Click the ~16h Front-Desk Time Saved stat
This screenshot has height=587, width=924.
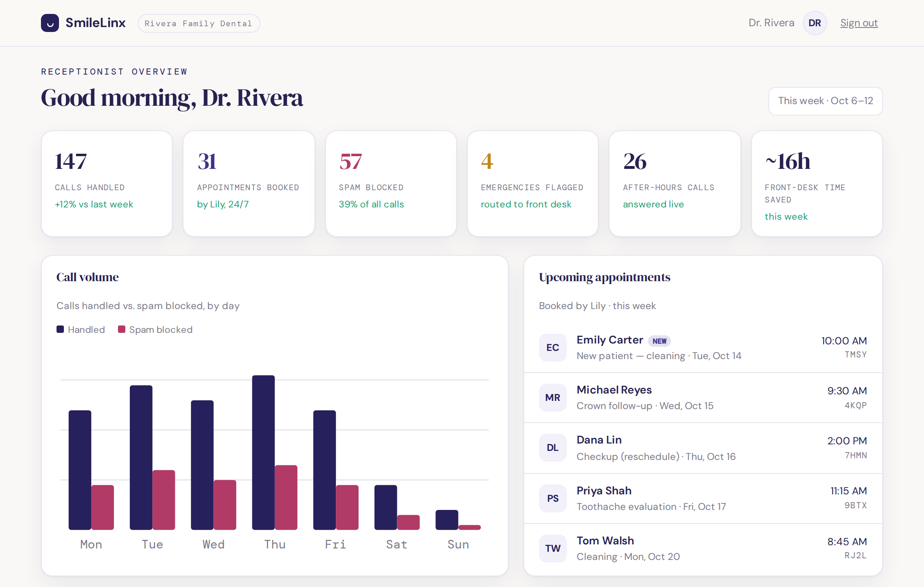(x=817, y=184)
